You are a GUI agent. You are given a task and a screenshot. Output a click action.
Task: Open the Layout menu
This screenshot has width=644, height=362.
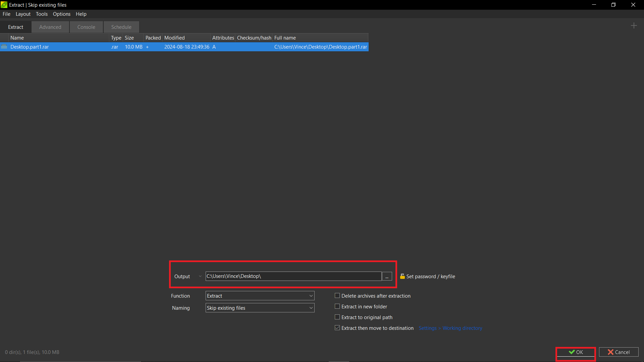coord(23,14)
